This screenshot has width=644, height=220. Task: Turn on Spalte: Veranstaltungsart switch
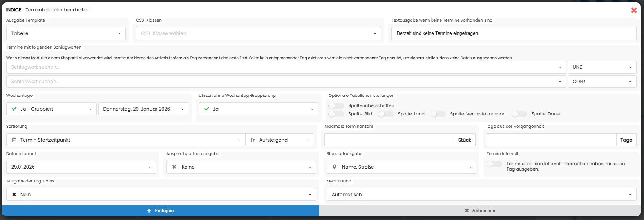click(x=438, y=114)
